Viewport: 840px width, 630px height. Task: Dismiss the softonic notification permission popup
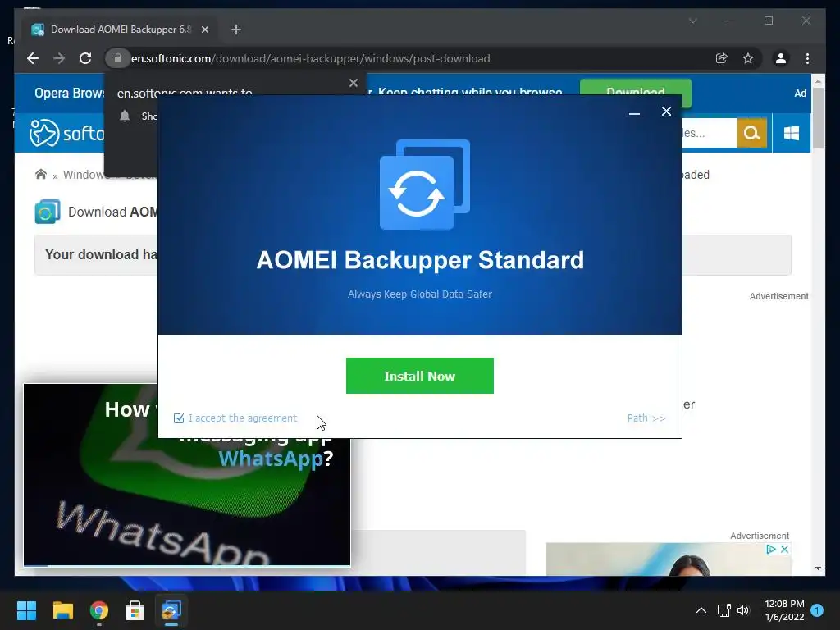(353, 83)
